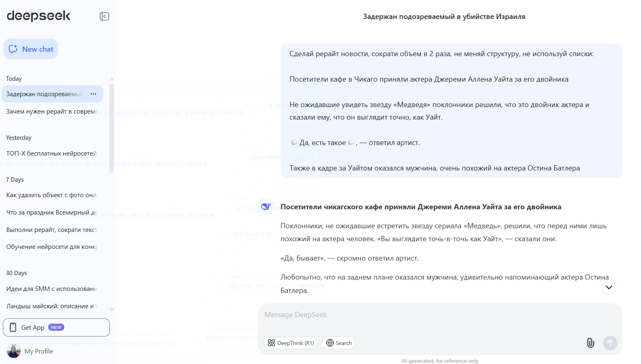Open the three-dots menu of the active chat
641x364 pixels.
93,94
